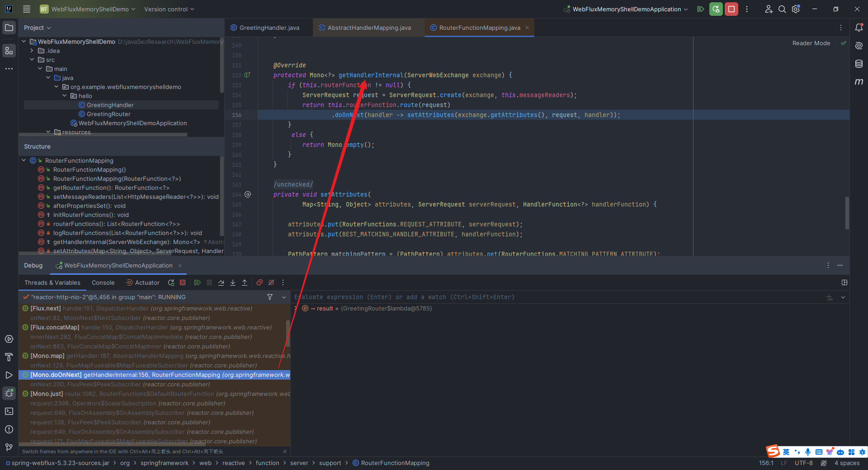Close RouterFunctionMapping.java tab

(527, 28)
